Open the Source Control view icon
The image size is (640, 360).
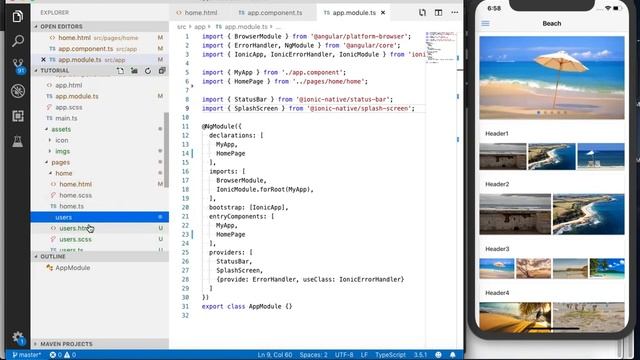pyautogui.click(x=18, y=65)
